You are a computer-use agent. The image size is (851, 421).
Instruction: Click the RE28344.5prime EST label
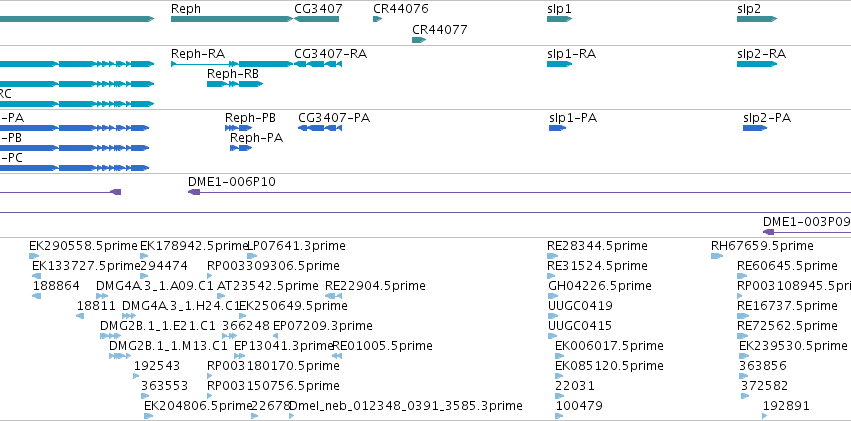(597, 246)
